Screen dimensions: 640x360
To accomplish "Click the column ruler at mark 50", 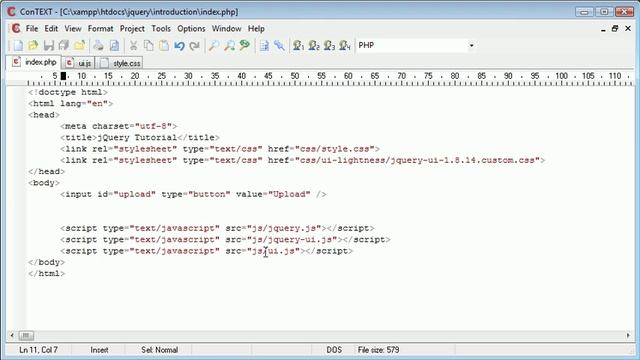I will pyautogui.click(x=295, y=76).
